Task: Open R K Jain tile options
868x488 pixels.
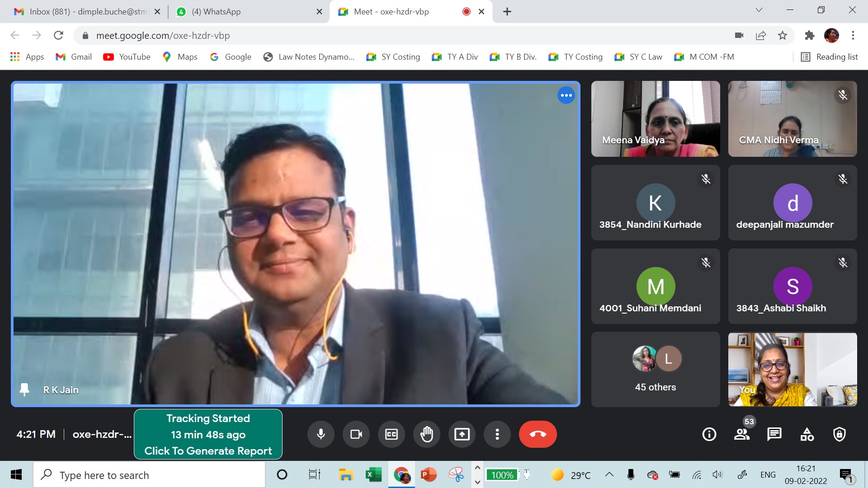Action: tap(566, 95)
